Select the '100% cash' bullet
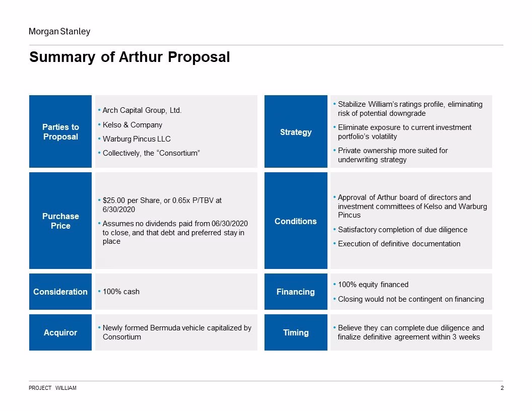Image resolution: width=532 pixels, height=411 pixels. pyautogui.click(x=121, y=292)
